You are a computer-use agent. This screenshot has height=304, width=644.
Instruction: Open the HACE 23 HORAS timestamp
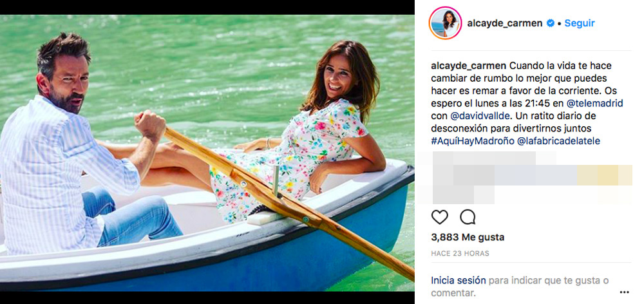[460, 254]
